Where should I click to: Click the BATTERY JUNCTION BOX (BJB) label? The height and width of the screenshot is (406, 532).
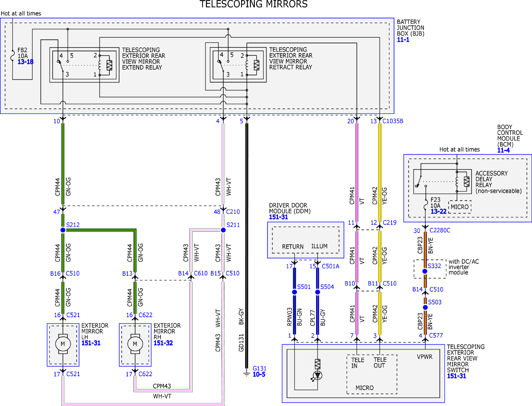411,28
